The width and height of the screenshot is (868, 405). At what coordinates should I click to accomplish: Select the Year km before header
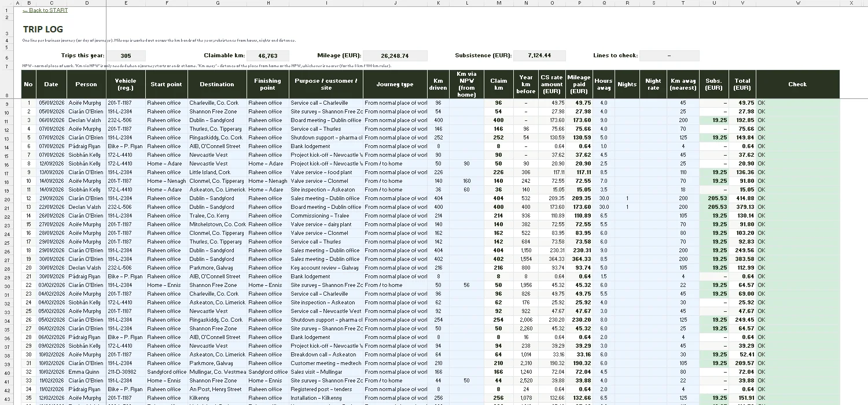click(526, 84)
